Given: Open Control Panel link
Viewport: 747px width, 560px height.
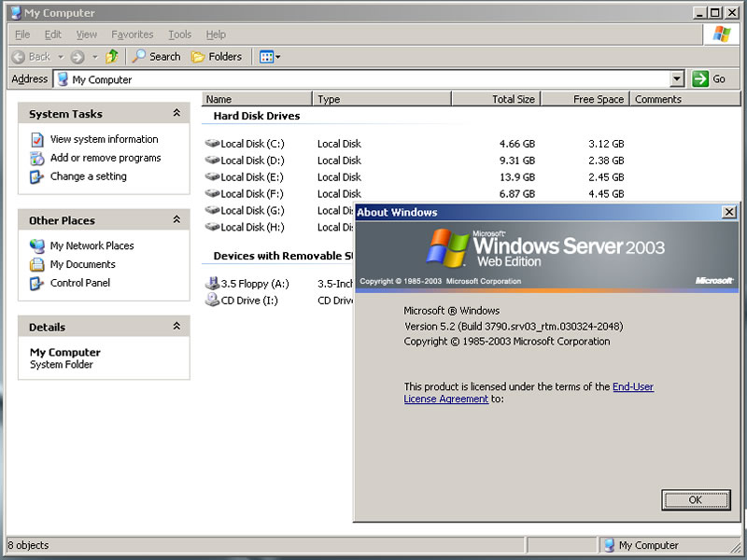Looking at the screenshot, I should tap(80, 283).
